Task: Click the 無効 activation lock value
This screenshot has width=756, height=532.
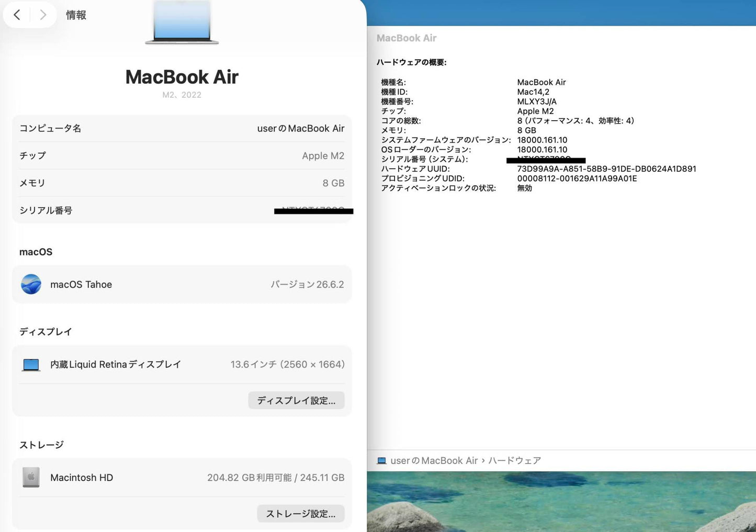Action: (x=524, y=188)
